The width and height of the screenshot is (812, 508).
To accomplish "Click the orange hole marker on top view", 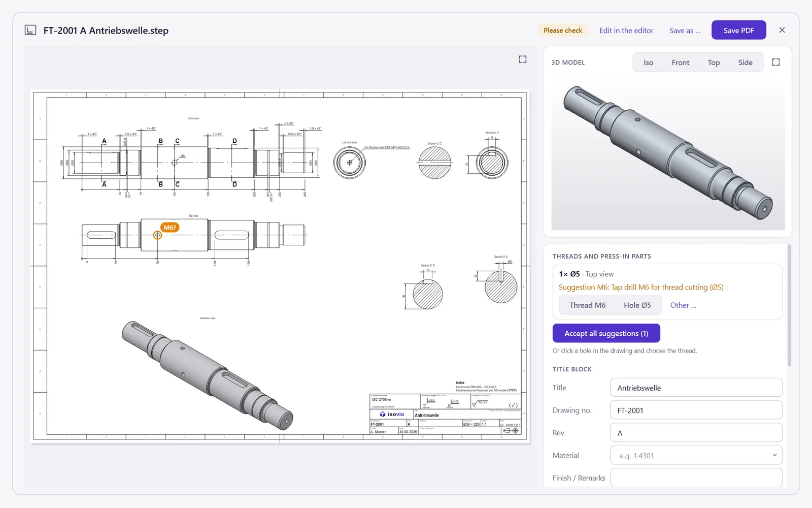I will 157,235.
